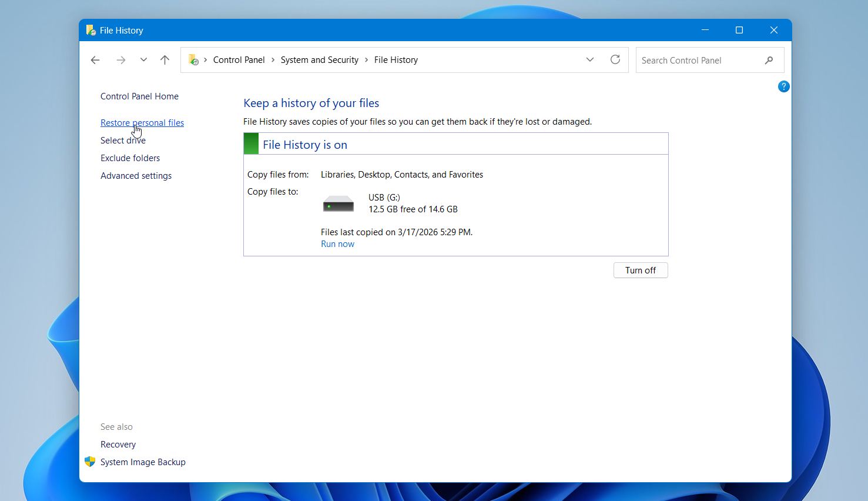
Task: Click the Back navigation arrow
Action: point(95,59)
